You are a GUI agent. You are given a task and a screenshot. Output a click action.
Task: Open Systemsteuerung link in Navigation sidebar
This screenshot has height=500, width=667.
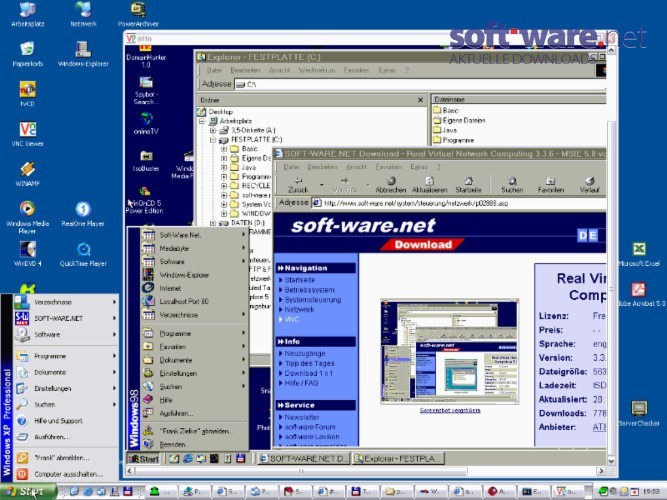click(313, 300)
